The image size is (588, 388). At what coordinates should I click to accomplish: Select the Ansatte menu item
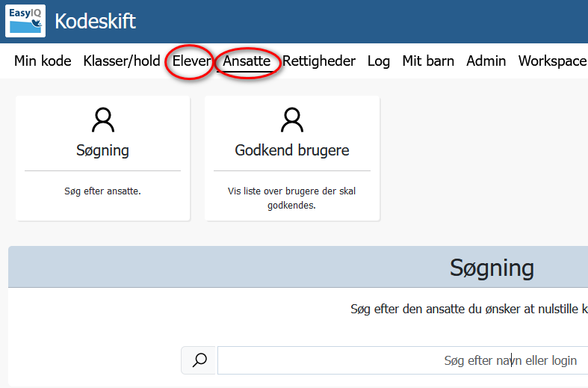[x=247, y=61]
